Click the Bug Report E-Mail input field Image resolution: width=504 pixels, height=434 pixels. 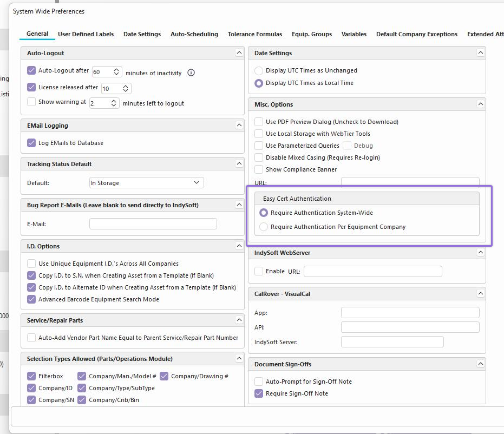(x=153, y=224)
